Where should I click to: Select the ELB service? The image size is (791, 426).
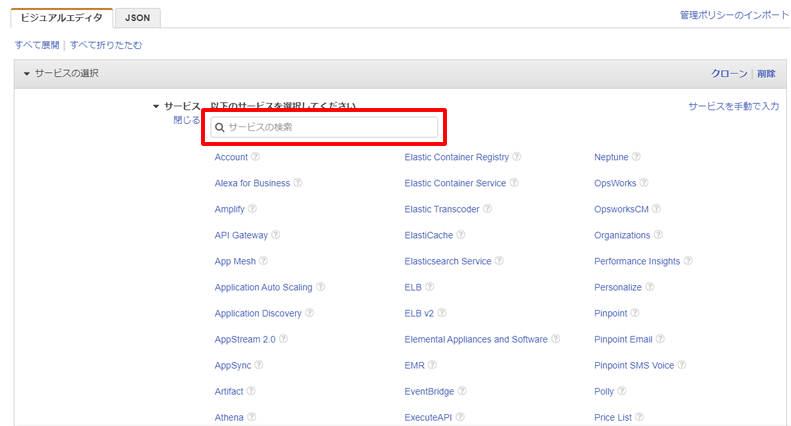pyautogui.click(x=413, y=287)
